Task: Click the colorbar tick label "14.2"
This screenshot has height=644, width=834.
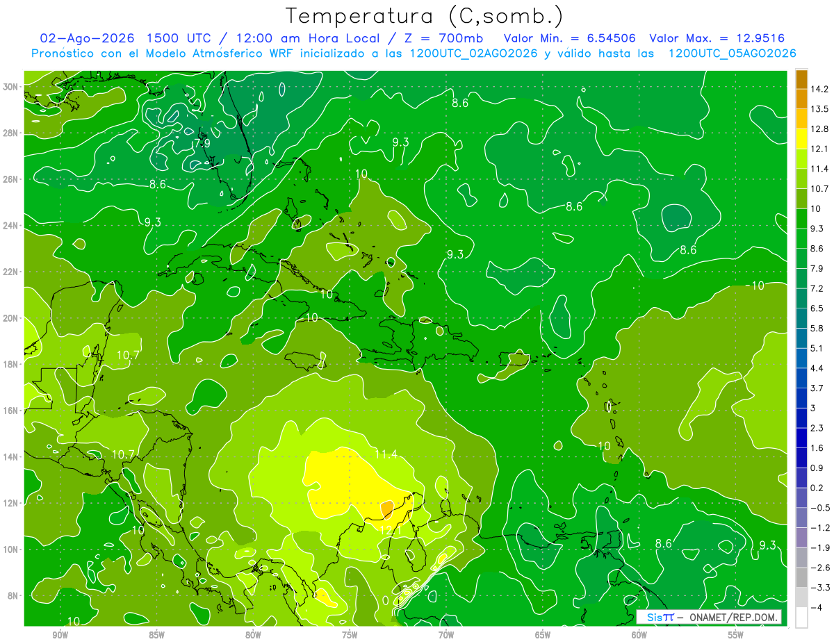Action: 819,89
